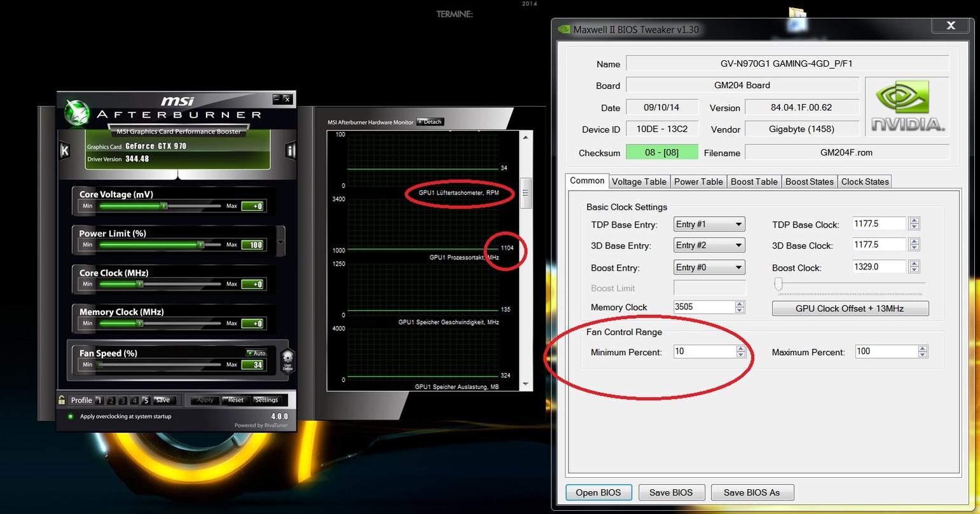The width and height of the screenshot is (980, 514).
Task: Increase fan Maximum Percent stepper
Action: pos(923,348)
